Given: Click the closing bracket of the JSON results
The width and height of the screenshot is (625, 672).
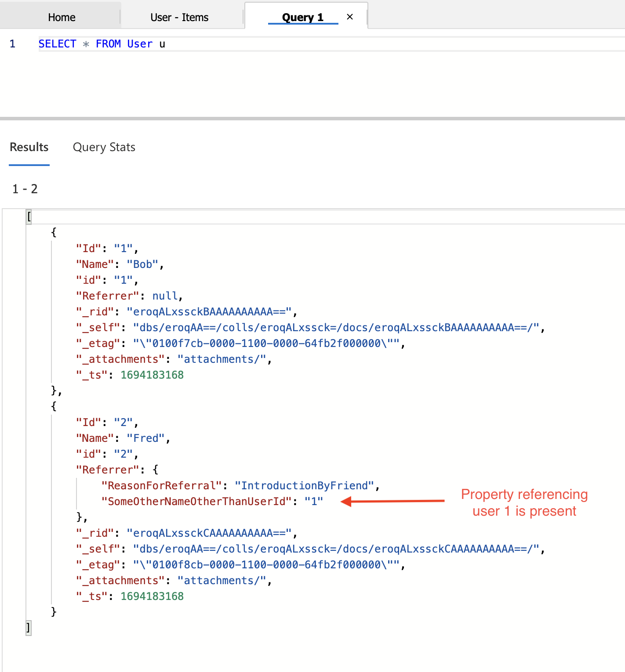Looking at the screenshot, I should point(28,628).
